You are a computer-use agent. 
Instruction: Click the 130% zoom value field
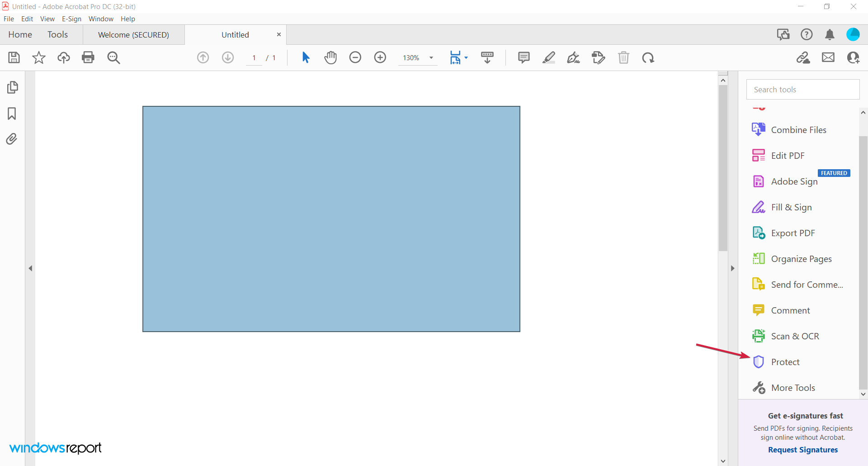[411, 58]
